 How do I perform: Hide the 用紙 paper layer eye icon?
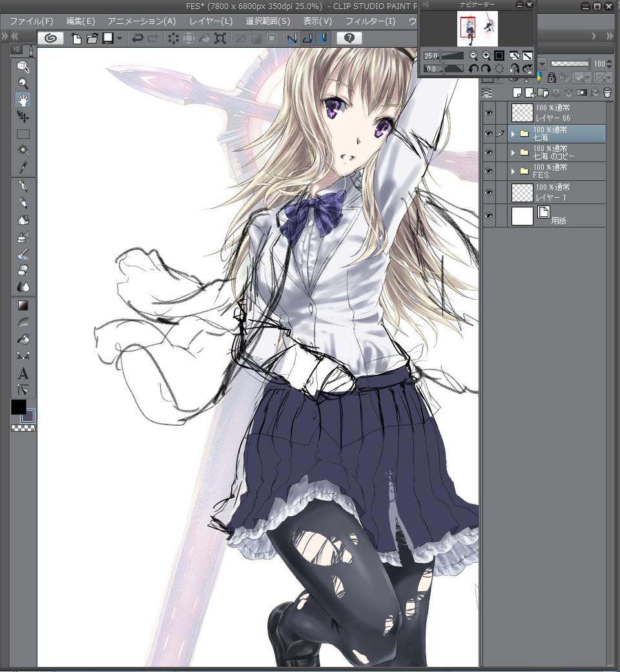488,216
